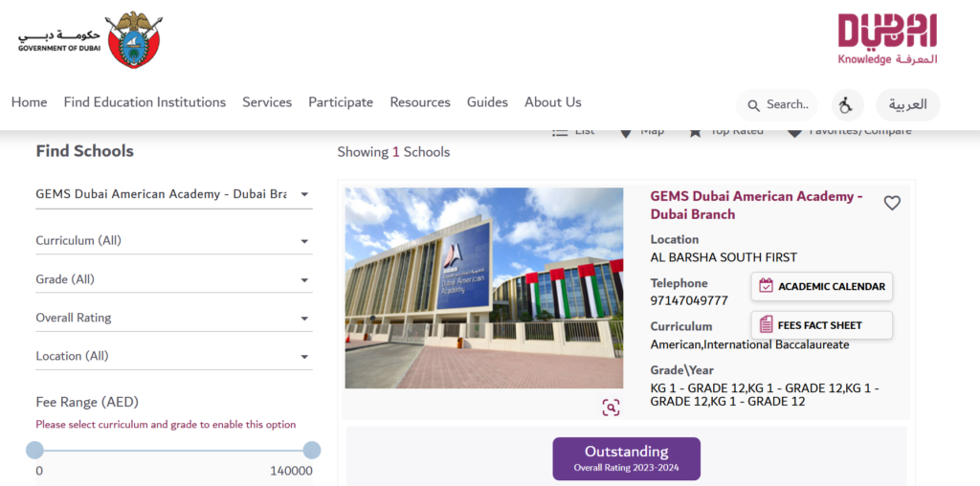Open the ACADEMIC CALENDAR button
The height and width of the screenshot is (486, 980).
(821, 287)
